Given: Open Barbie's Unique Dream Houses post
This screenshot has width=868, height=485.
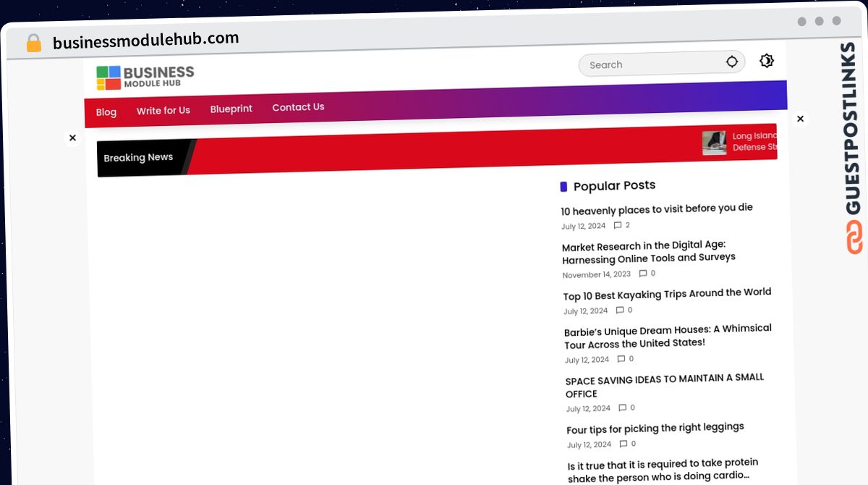Looking at the screenshot, I should coord(668,337).
